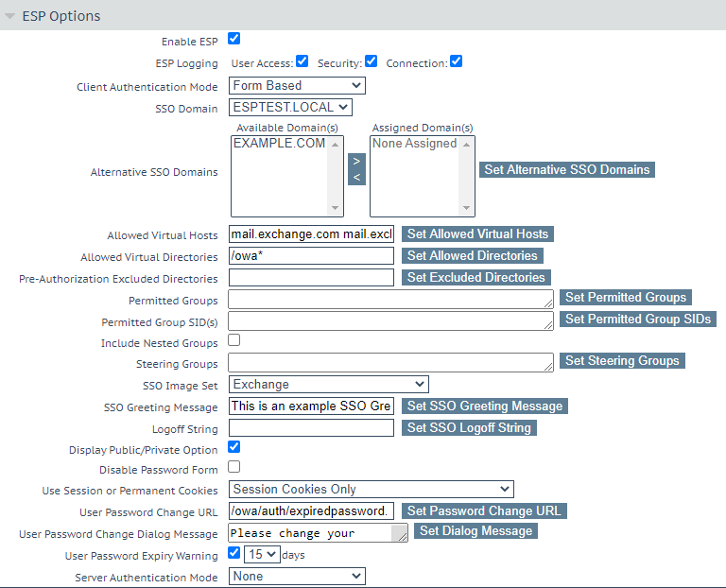Viewport: 726px width, 588px height.
Task: Click resize handle of Dialog Message textarea
Action: 404,538
